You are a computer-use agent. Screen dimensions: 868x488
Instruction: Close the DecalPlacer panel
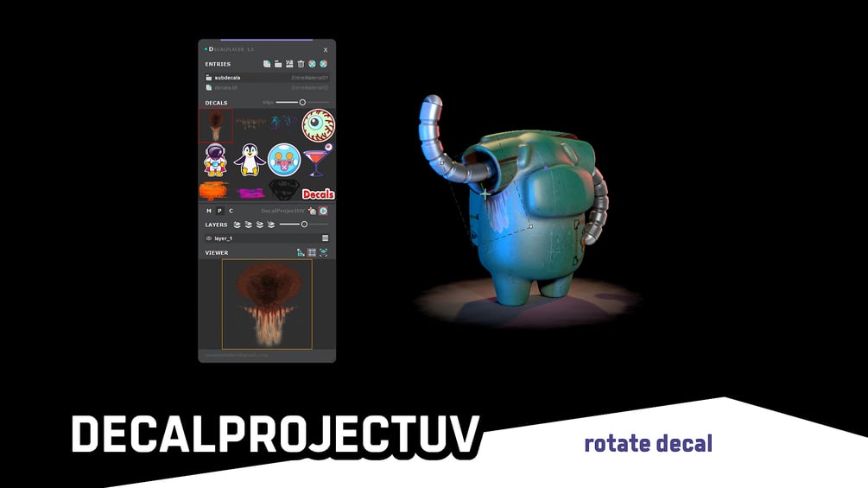pos(326,50)
